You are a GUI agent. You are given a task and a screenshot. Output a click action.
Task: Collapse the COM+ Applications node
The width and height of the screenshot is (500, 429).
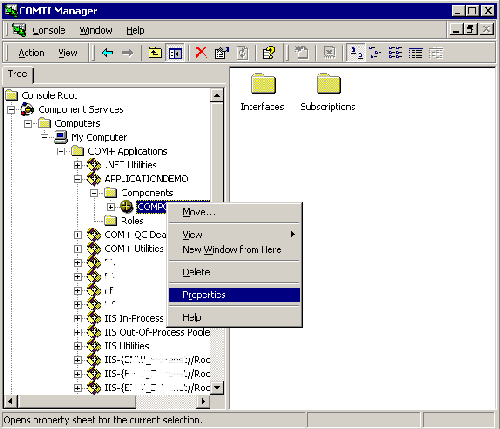point(61,151)
